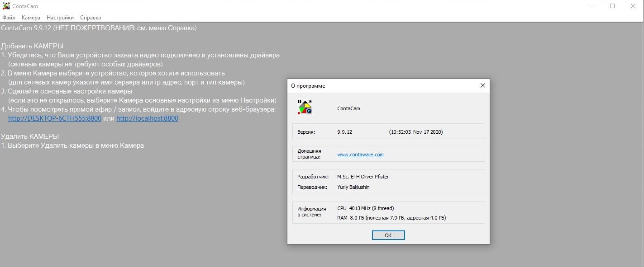Minimize the ContaCam main window
644x267 pixels.
pos(593,6)
